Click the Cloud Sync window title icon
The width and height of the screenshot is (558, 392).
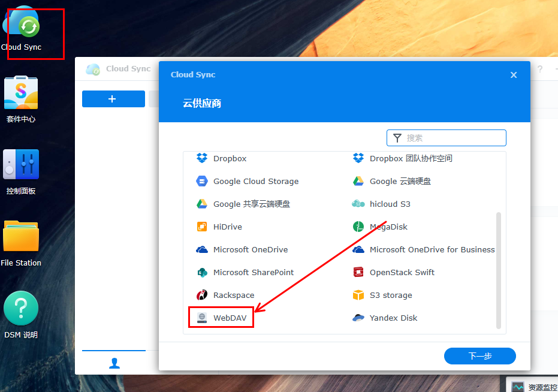(93, 69)
